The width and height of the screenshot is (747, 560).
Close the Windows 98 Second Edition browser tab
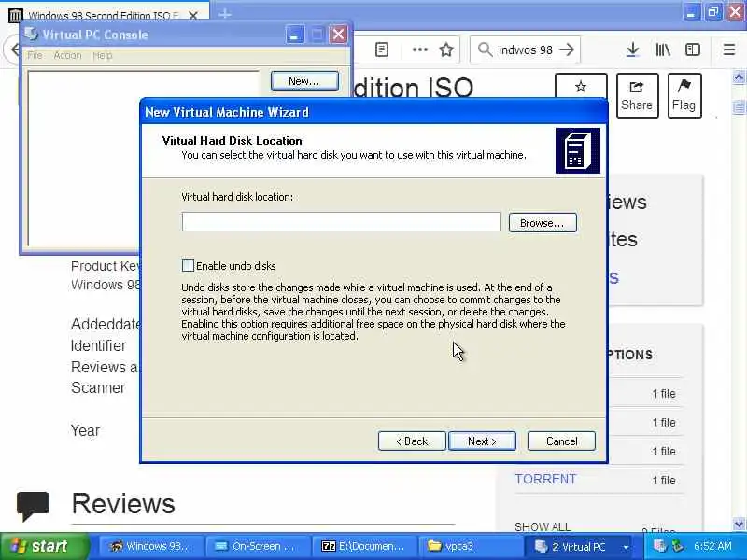point(193,15)
